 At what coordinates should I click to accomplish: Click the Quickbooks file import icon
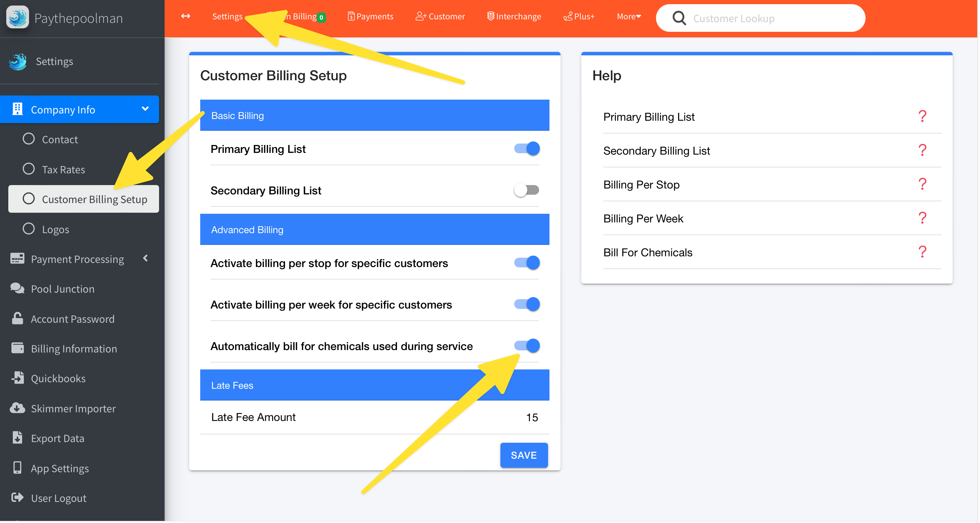point(18,378)
